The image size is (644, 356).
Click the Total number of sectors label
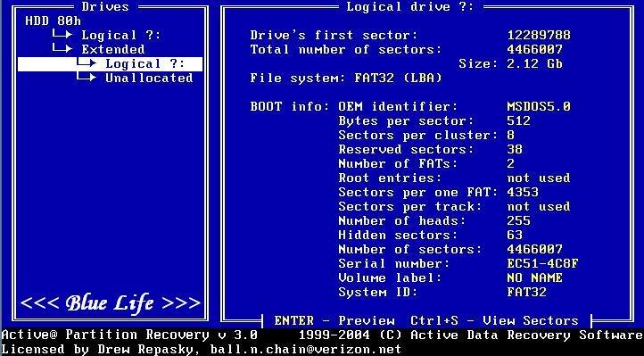click(x=346, y=50)
